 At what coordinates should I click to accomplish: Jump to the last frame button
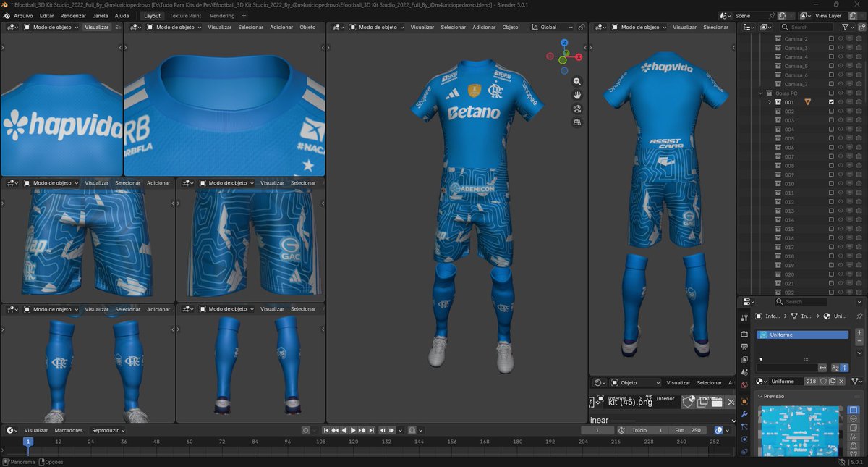[372, 430]
